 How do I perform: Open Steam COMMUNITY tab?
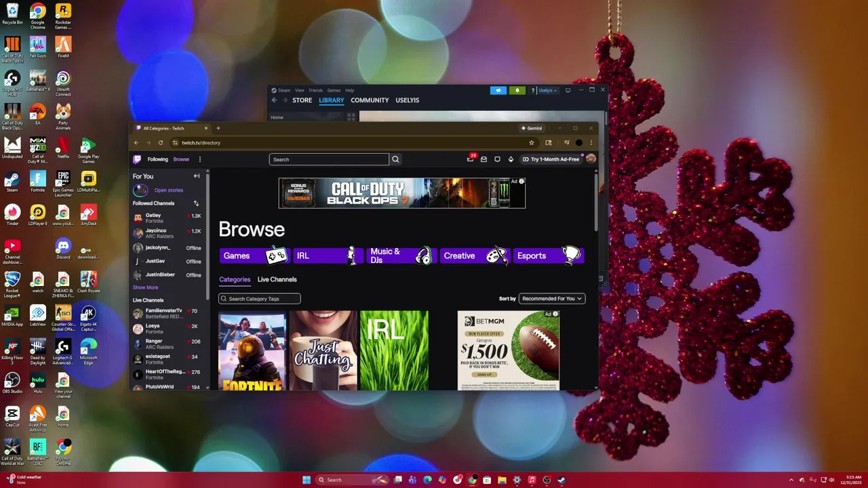(x=370, y=100)
